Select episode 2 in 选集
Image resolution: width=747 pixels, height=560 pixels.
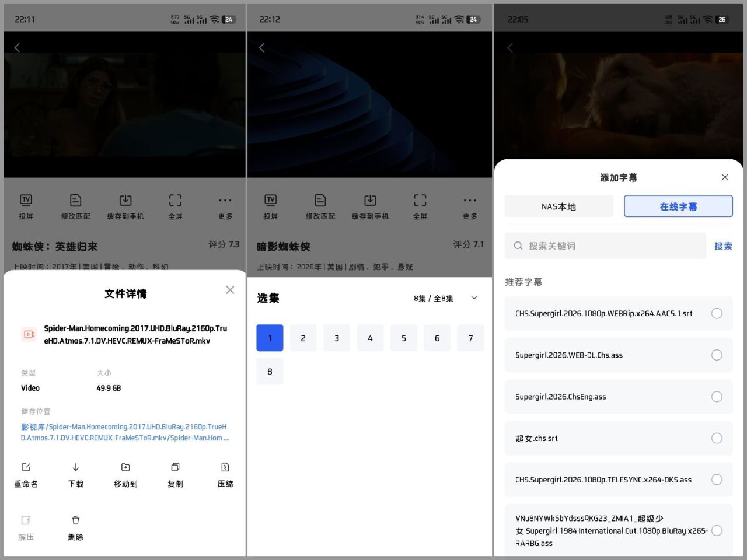[303, 338]
